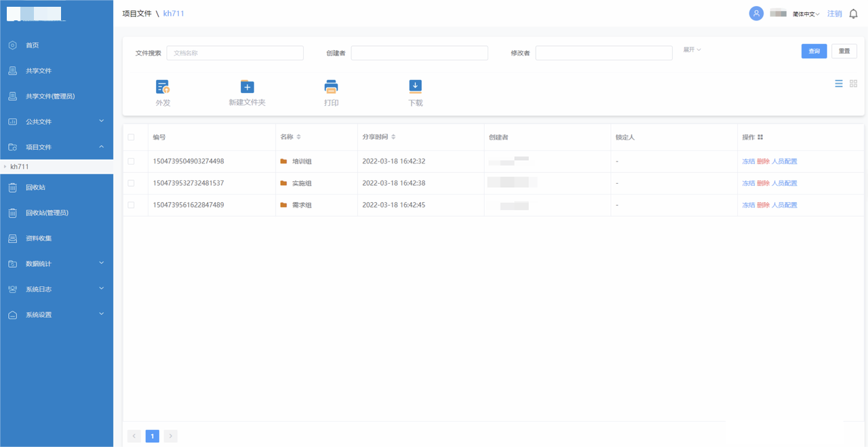The width and height of the screenshot is (868, 447).
Task: Select page 1 in pagination
Action: [x=153, y=436]
